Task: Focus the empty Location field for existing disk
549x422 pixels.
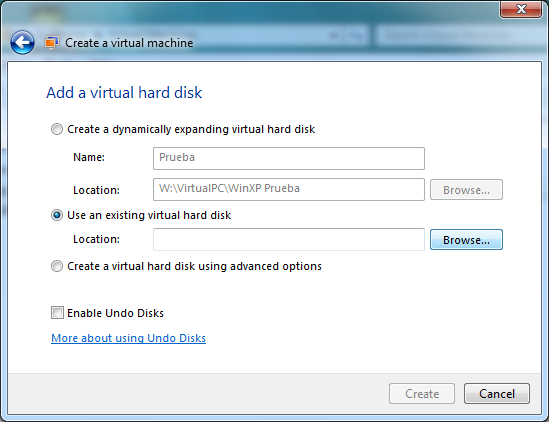Action: click(289, 240)
